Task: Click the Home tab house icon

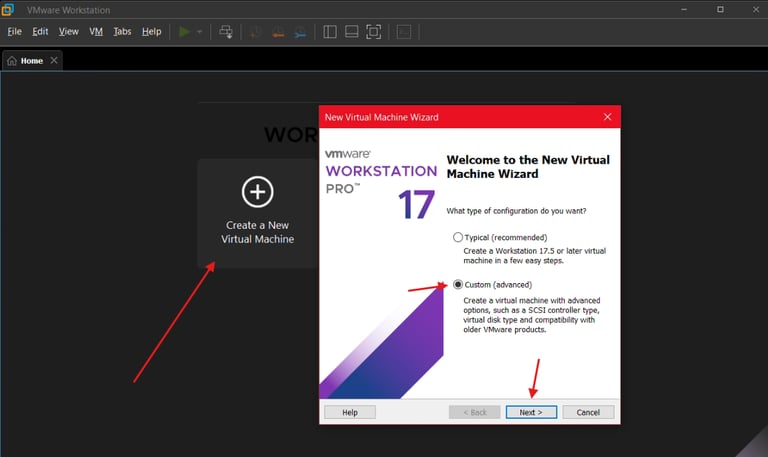Action: pos(12,61)
